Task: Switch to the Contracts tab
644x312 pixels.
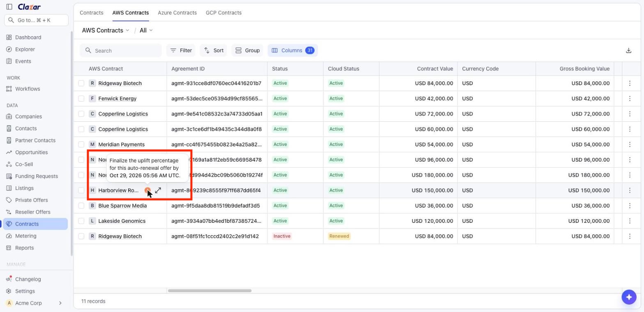Action: point(92,13)
